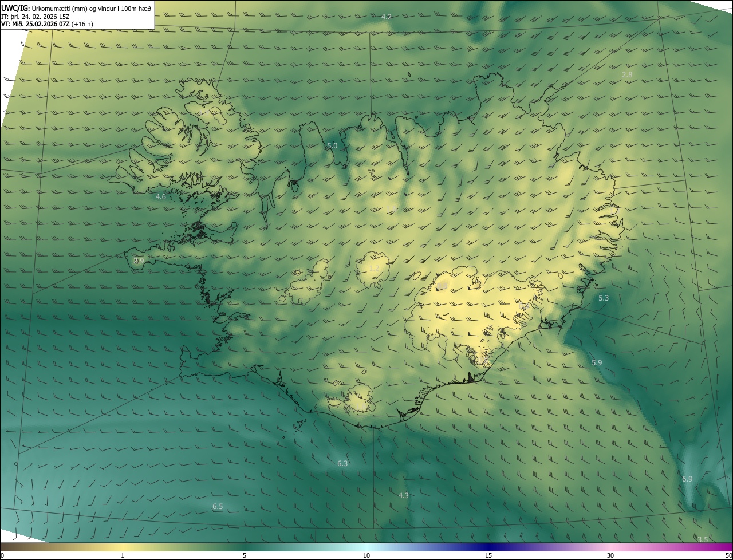
Task: Click the 6.5 value on the map
Action: (218, 507)
